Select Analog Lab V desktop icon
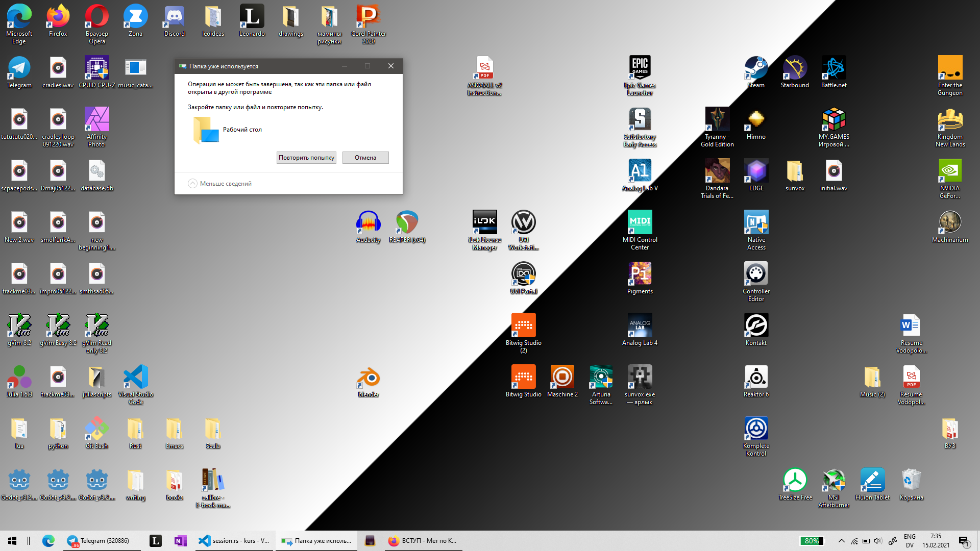 click(x=640, y=175)
